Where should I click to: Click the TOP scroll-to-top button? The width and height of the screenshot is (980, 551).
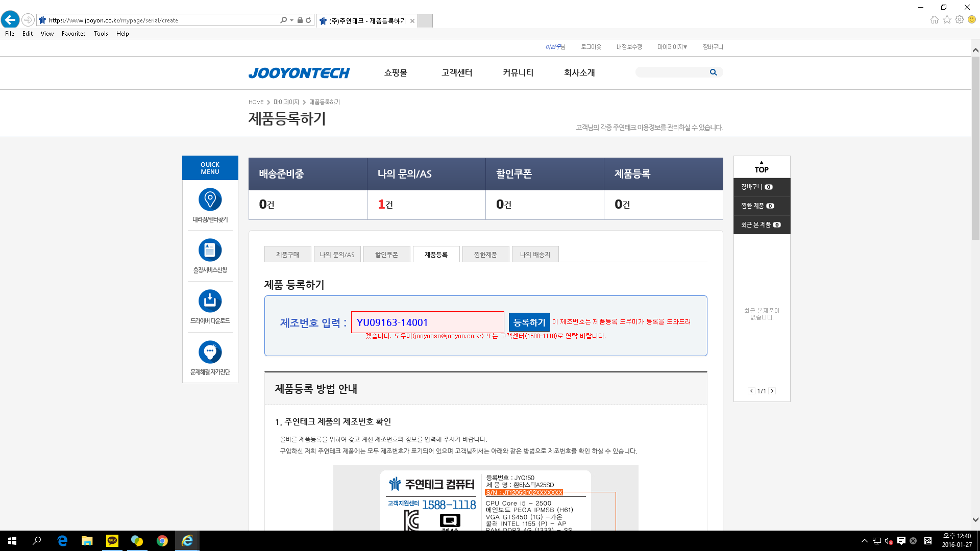(x=762, y=167)
